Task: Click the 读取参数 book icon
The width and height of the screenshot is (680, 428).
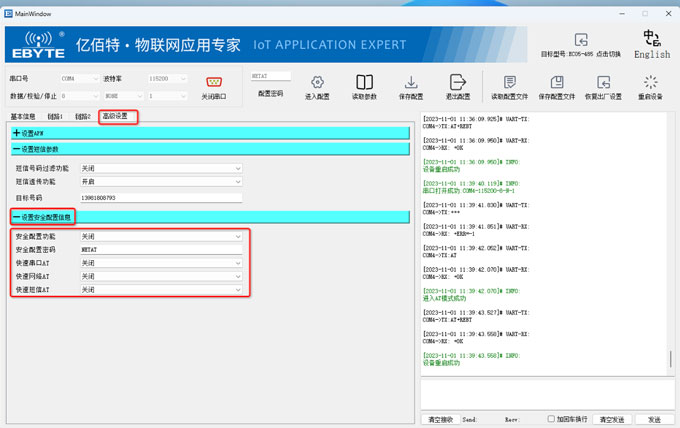Action: click(364, 82)
